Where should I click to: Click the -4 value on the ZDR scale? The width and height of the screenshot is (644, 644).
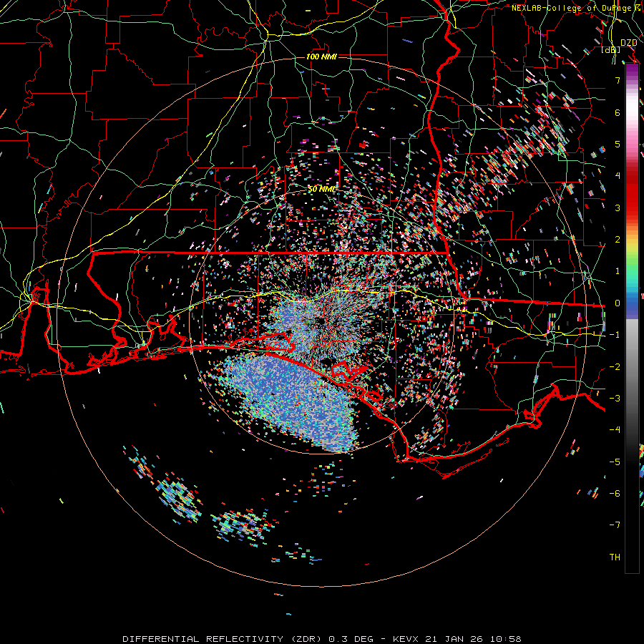615,430
